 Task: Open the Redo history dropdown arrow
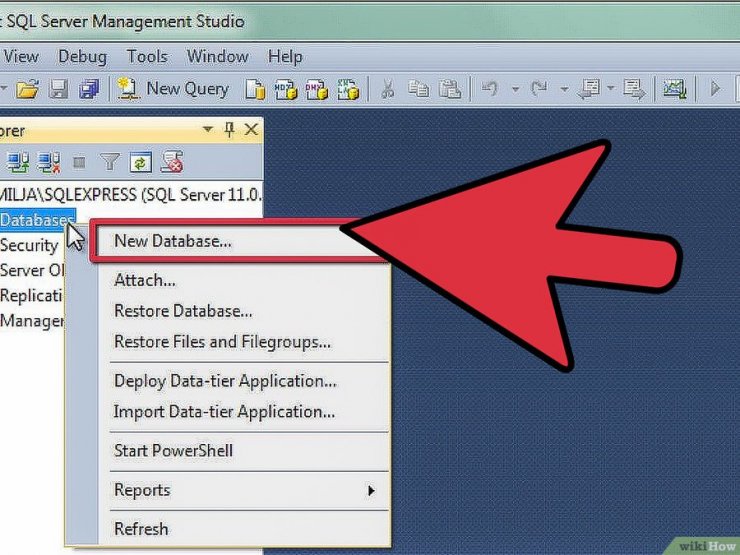564,88
